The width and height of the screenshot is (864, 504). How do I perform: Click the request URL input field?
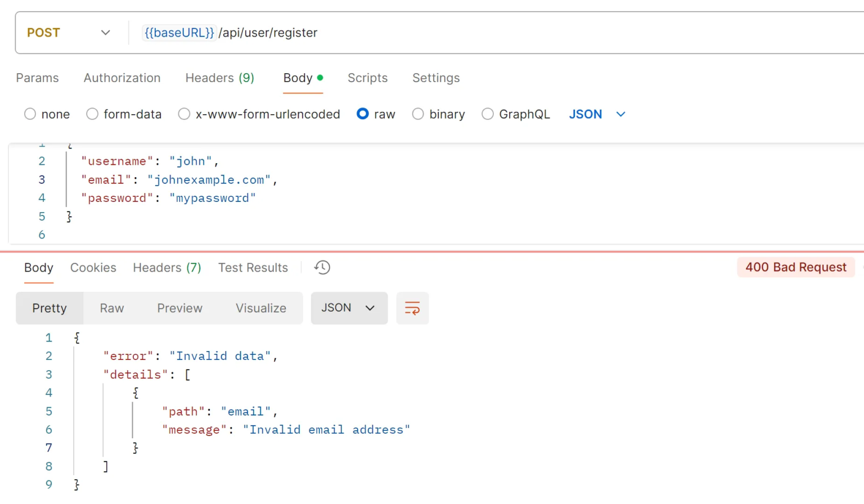point(394,33)
